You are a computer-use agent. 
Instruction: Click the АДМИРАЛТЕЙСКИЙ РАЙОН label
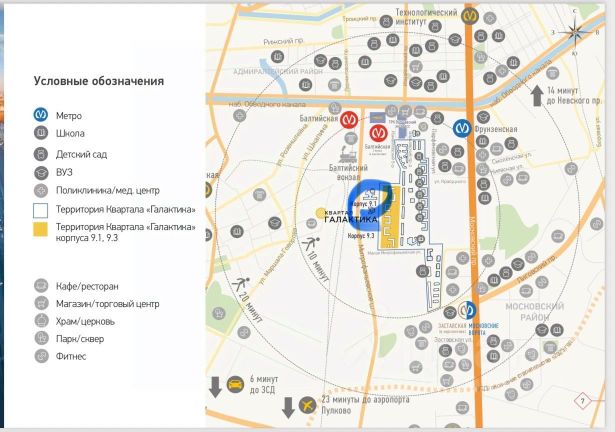click(x=278, y=72)
